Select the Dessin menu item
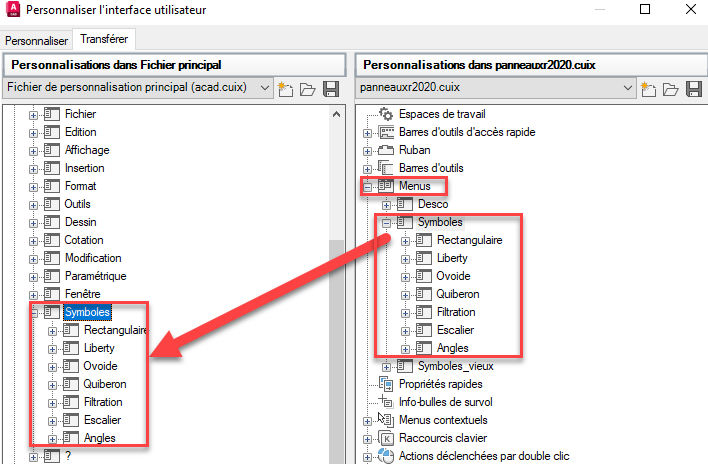This screenshot has width=708, height=464. click(80, 222)
